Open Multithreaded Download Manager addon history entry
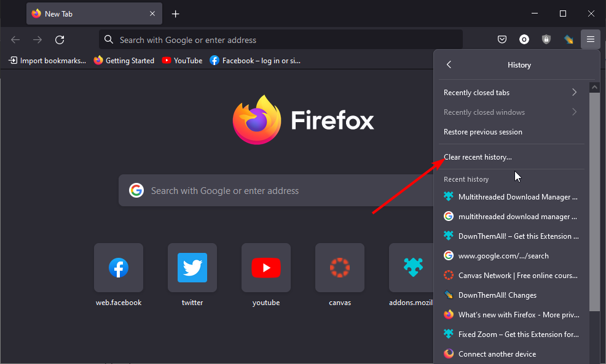Viewport: 606px width, 364px height. (511, 197)
